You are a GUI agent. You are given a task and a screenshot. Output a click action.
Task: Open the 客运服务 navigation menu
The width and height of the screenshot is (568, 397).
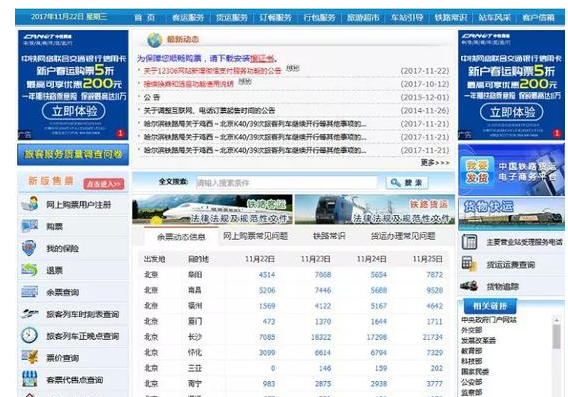coord(188,17)
